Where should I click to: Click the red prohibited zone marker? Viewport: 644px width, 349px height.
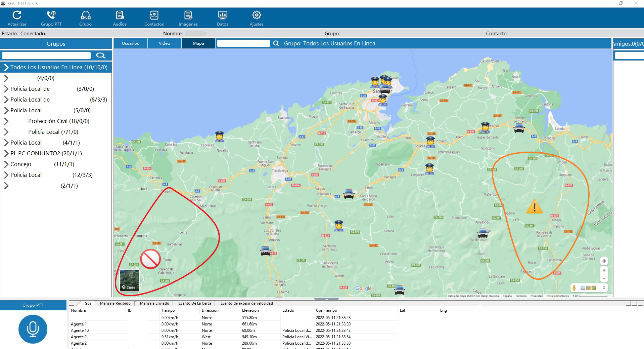tap(150, 259)
